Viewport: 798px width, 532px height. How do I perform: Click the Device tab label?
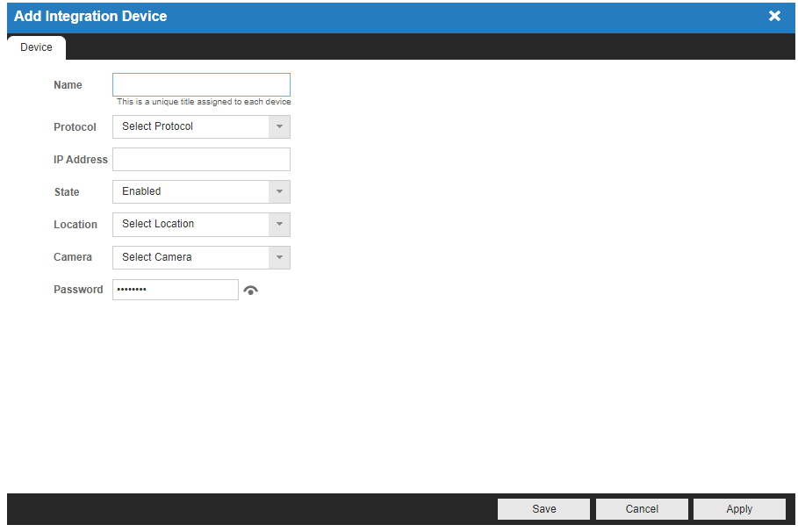pyautogui.click(x=36, y=47)
